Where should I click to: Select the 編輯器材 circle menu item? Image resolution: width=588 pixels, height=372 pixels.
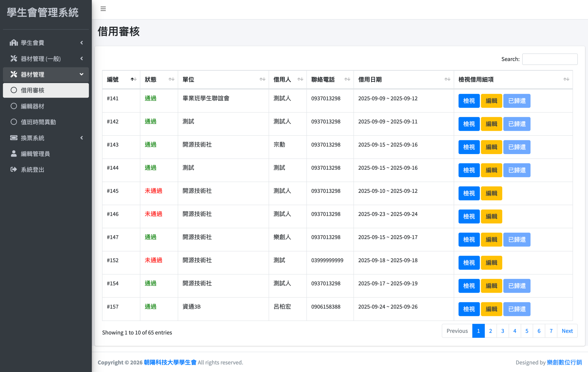pyautogui.click(x=14, y=106)
